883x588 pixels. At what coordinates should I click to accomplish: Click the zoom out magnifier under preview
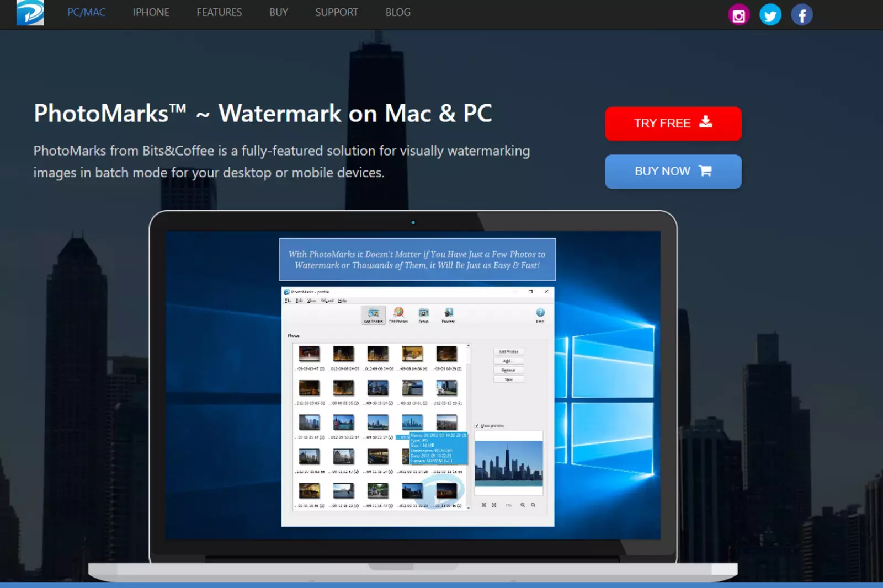[x=533, y=505]
